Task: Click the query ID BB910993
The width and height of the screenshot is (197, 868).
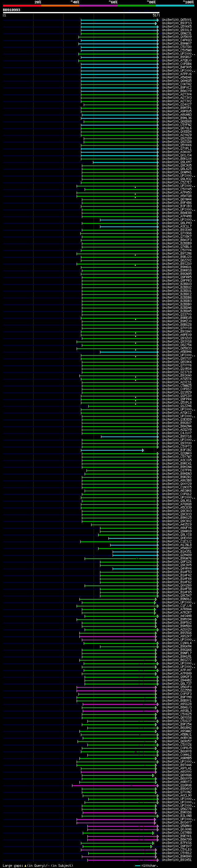Action: pyautogui.click(x=11, y=10)
